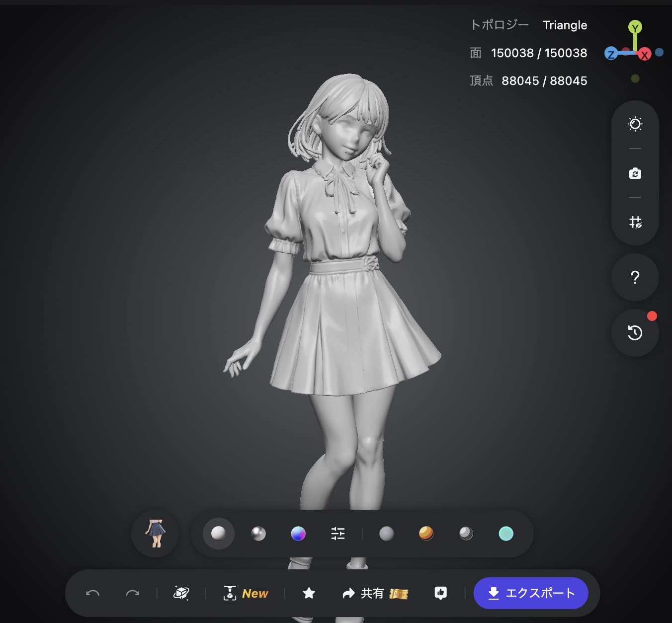Viewport: 672px width, 623px height.
Task: Click the red X axis handle on the gizmo
Action: tap(645, 55)
